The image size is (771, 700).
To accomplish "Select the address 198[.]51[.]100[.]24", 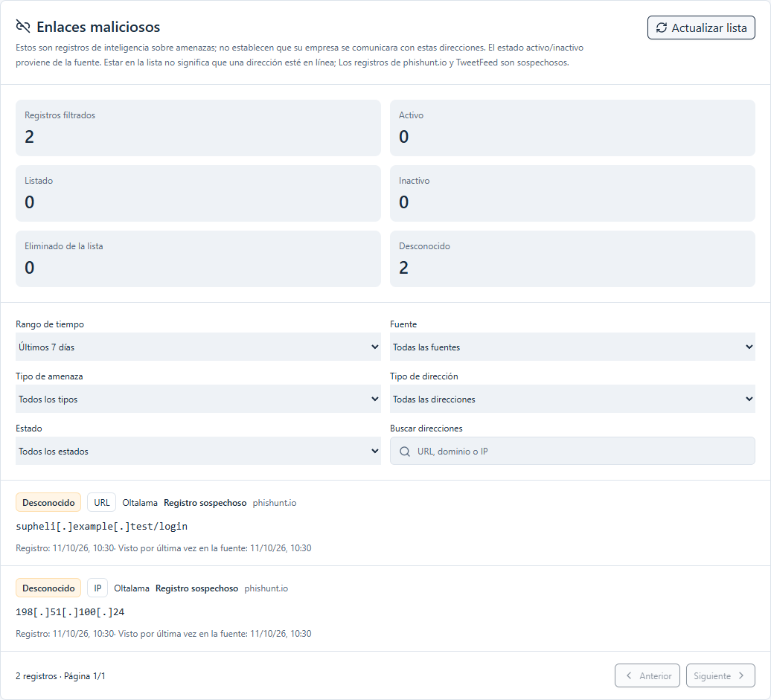I will tap(70, 612).
